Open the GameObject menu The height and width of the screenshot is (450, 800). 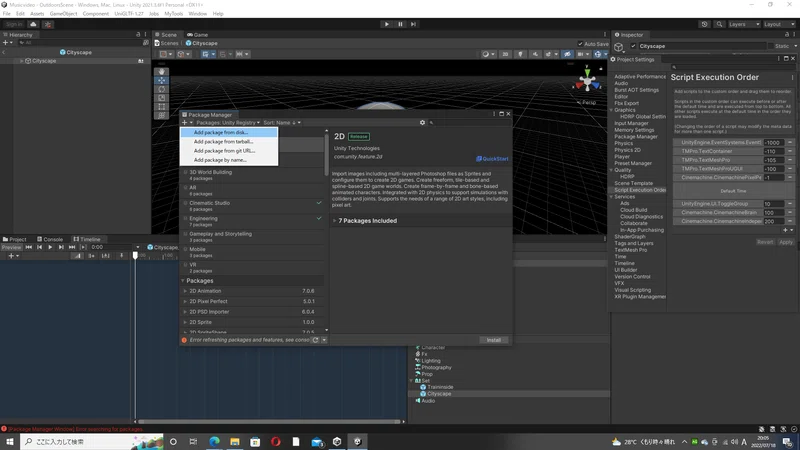[x=63, y=14]
